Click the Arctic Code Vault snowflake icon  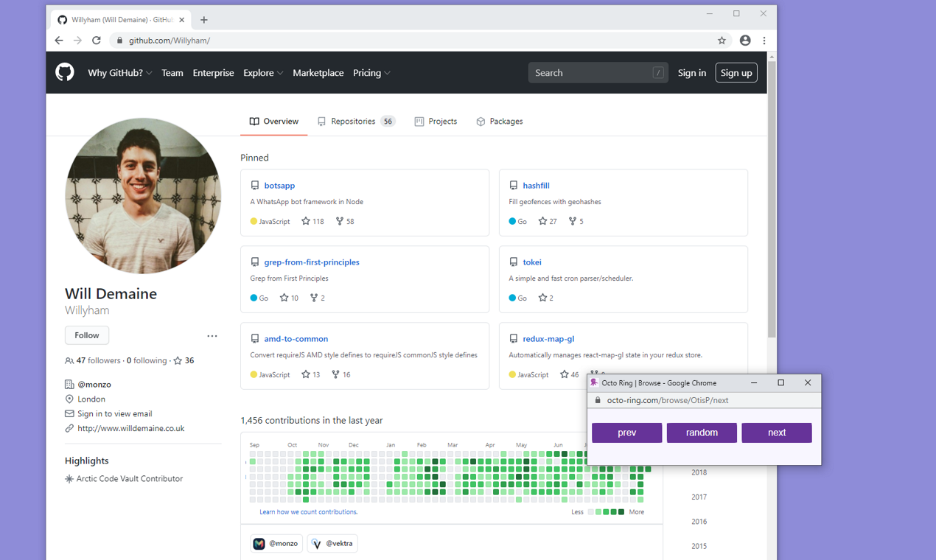coord(69,479)
